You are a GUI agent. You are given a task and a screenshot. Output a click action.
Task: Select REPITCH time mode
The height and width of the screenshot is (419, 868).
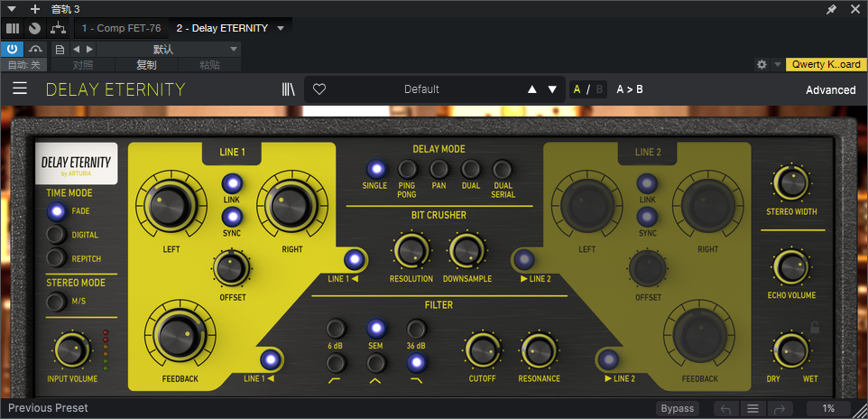tap(56, 258)
